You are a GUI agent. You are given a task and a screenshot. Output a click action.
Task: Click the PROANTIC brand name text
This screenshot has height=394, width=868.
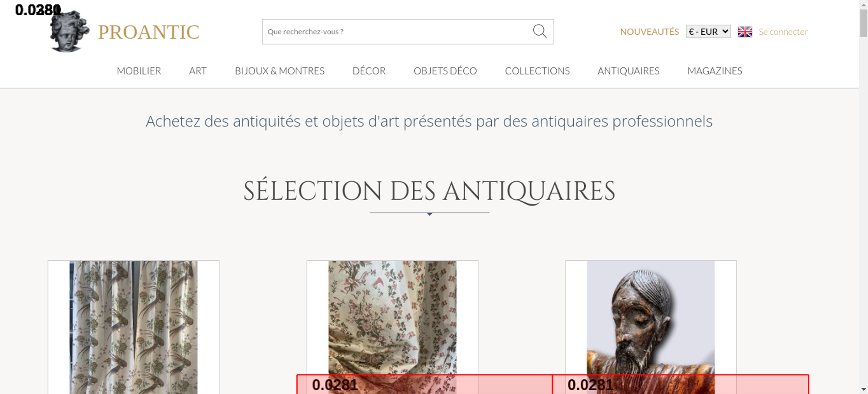(x=149, y=32)
